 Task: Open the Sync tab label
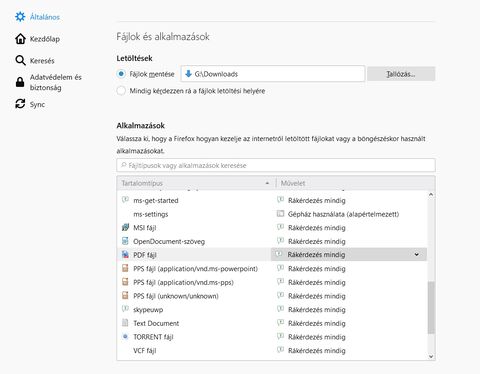pos(37,104)
